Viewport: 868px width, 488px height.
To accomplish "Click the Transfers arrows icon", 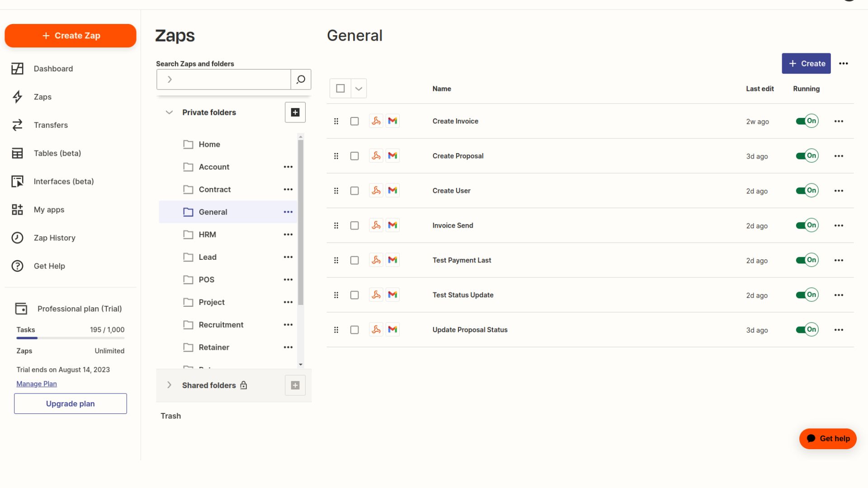I will click(17, 125).
